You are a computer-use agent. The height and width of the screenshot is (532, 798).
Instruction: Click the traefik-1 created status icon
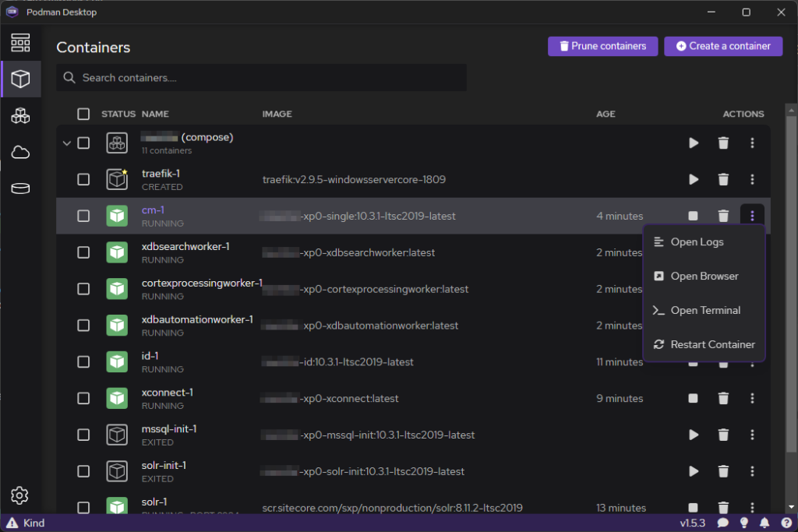click(117, 179)
